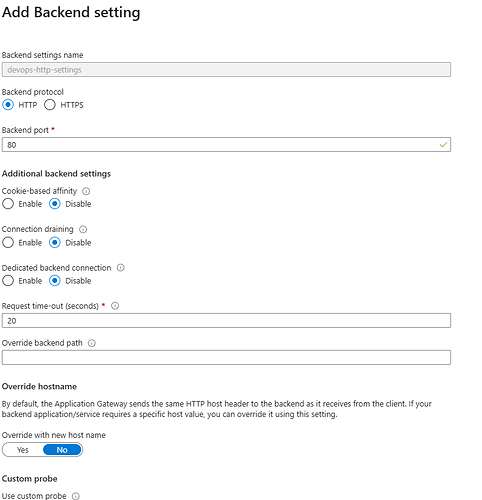This screenshot has height=500, width=482.
Task: Show the Connection draining info tooltip icon
Action: [x=83, y=229]
